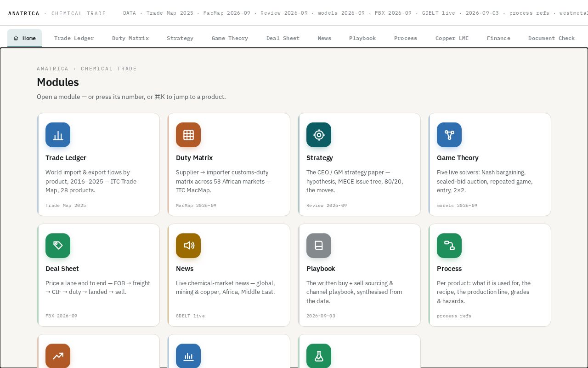Click the house icon in Home tab

tap(16, 38)
